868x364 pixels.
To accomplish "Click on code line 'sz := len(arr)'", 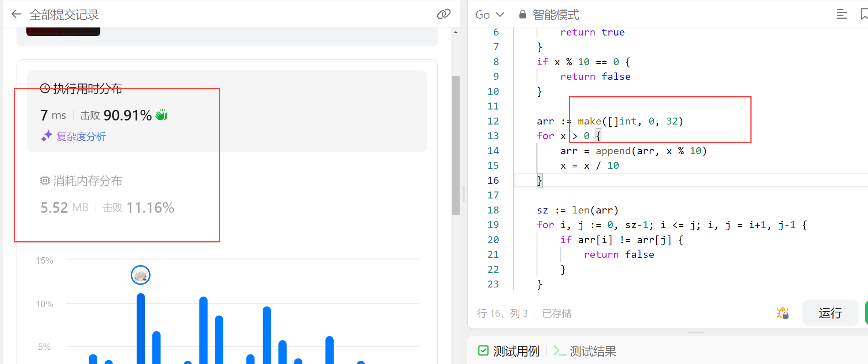I will pyautogui.click(x=578, y=210).
